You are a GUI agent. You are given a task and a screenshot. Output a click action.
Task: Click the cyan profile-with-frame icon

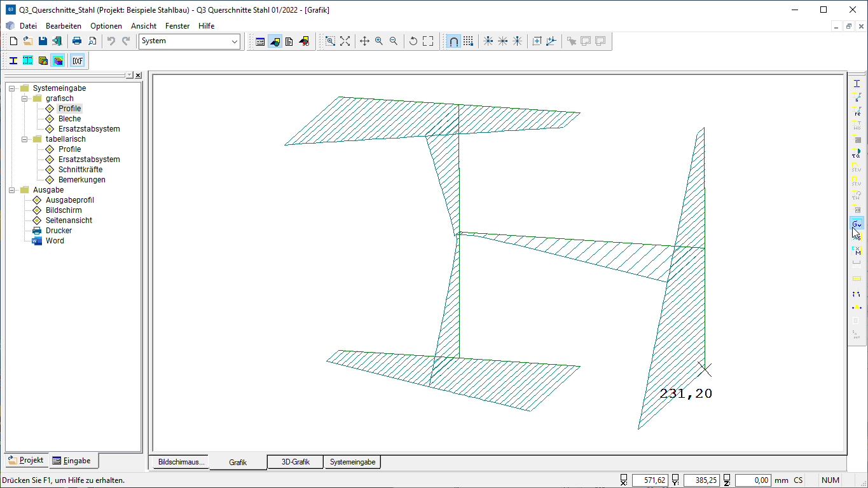tap(28, 60)
